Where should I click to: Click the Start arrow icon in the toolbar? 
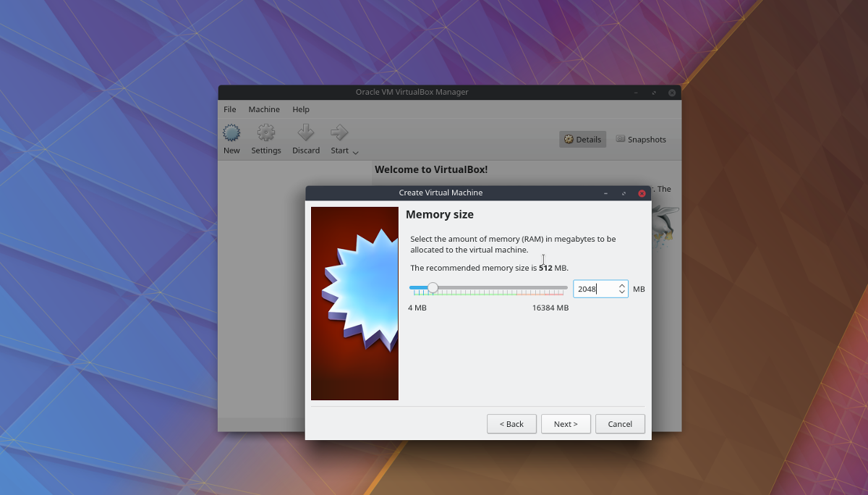pyautogui.click(x=339, y=132)
